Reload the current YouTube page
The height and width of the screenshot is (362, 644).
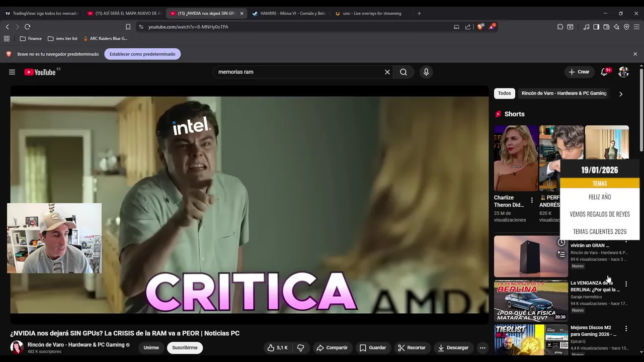tap(27, 27)
